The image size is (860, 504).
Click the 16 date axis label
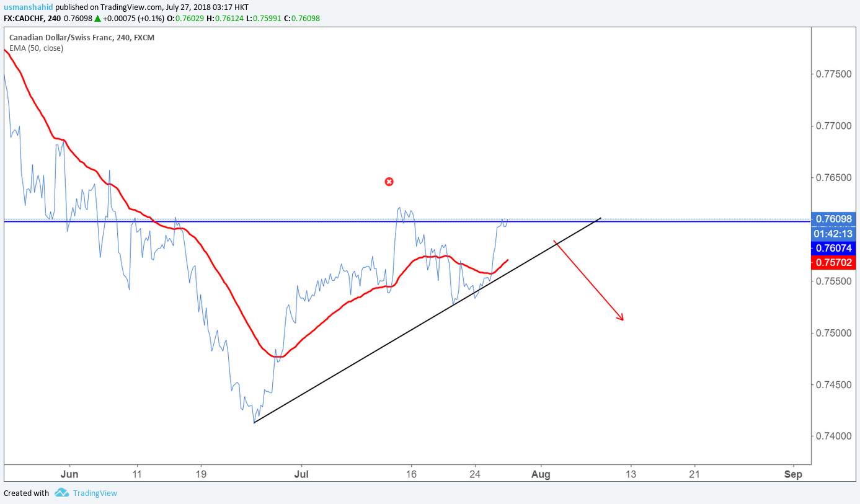point(410,474)
